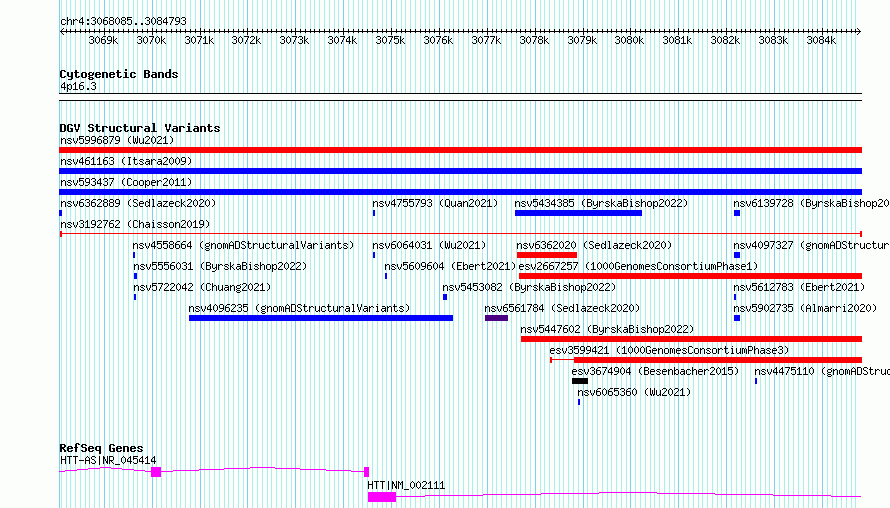Viewport: 890px width, 508px height.
Task: Select the nsv461163 (Itsara2009) blue variant bar
Action: pos(460,171)
